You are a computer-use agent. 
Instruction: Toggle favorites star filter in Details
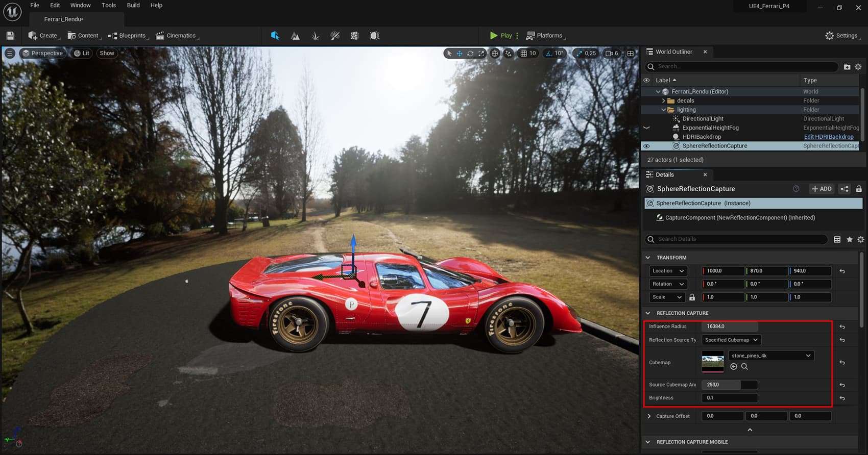(x=850, y=239)
